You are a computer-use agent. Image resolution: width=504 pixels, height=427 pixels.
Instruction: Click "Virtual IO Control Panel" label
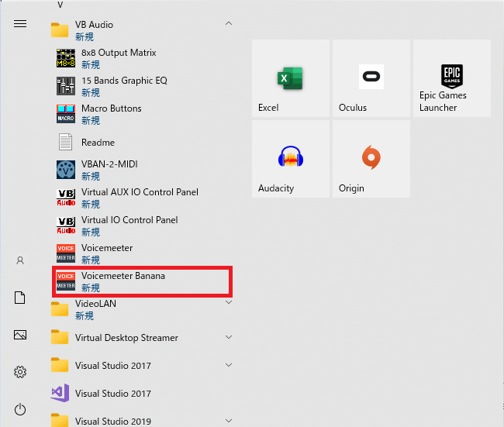coord(129,220)
